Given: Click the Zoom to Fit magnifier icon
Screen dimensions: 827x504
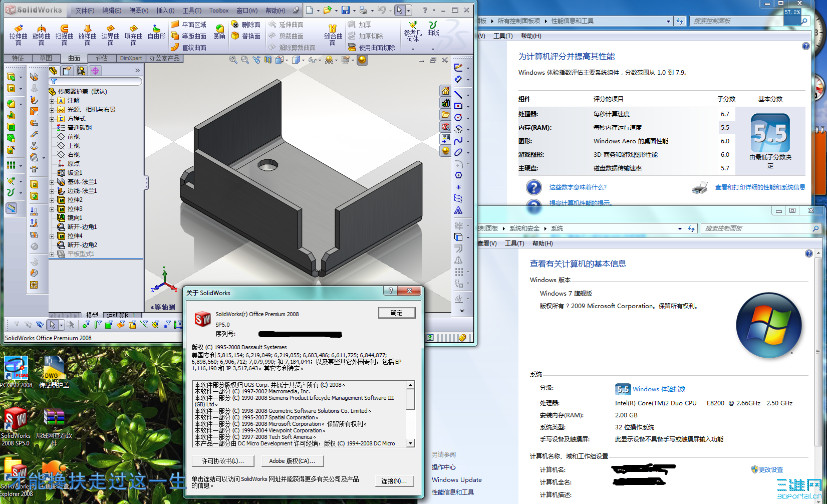Looking at the screenshot, I should click(x=233, y=60).
